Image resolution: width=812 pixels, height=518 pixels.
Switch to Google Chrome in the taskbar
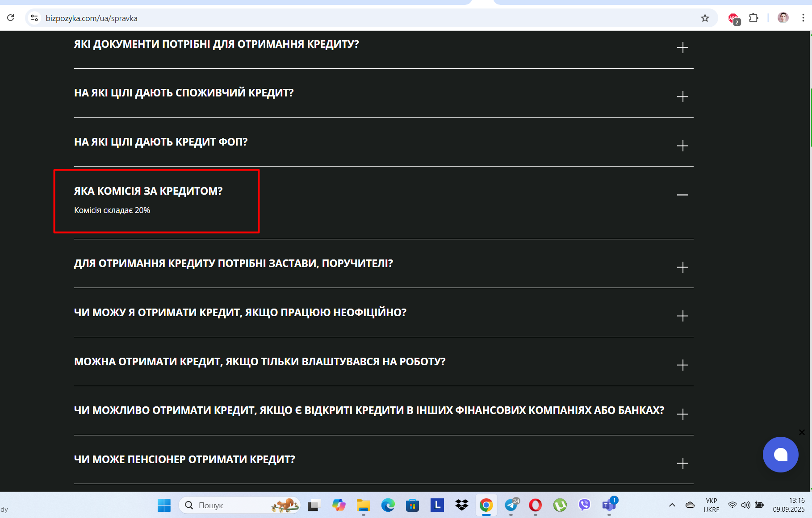(486, 505)
